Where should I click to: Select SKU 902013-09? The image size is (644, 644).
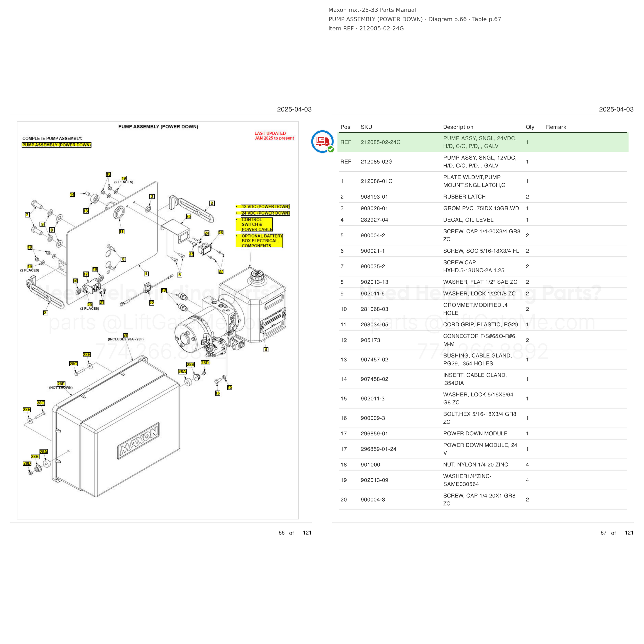pyautogui.click(x=374, y=480)
